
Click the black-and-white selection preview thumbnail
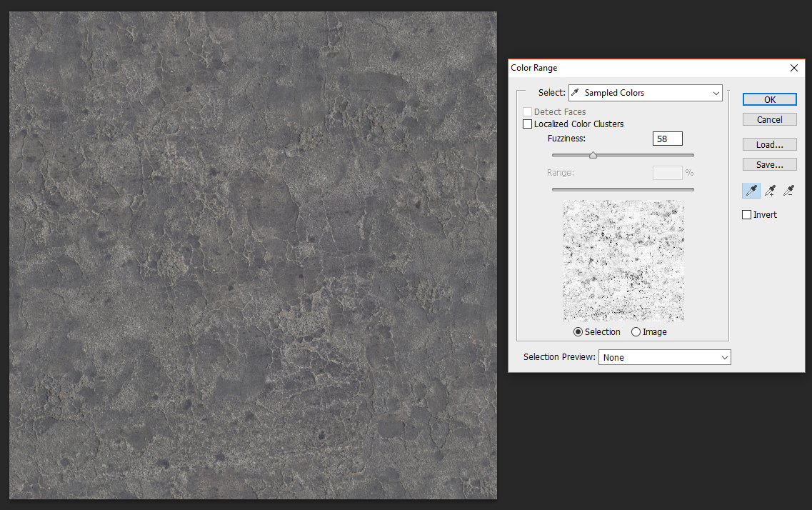coord(623,260)
